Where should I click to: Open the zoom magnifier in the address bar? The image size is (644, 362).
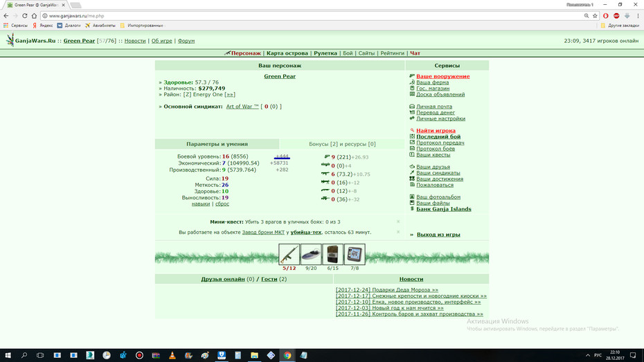point(587,16)
